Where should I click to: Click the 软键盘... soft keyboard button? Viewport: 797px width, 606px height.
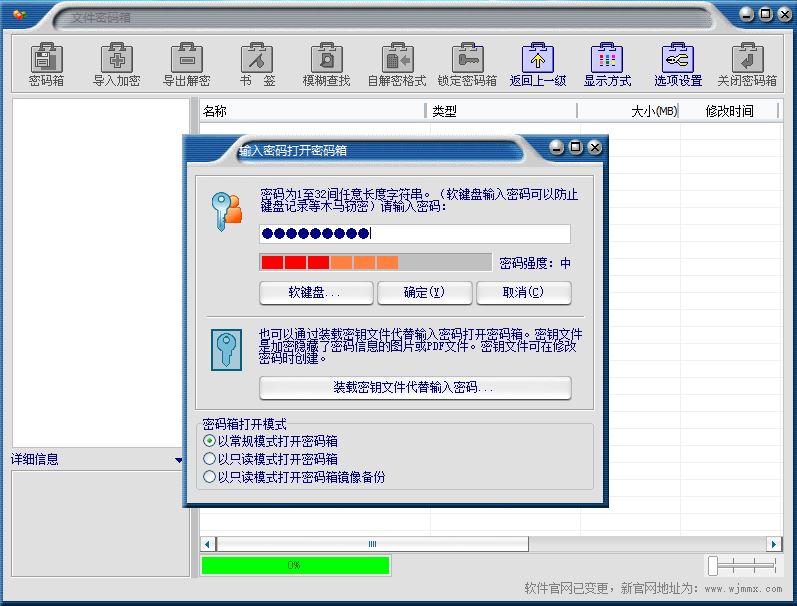point(316,293)
